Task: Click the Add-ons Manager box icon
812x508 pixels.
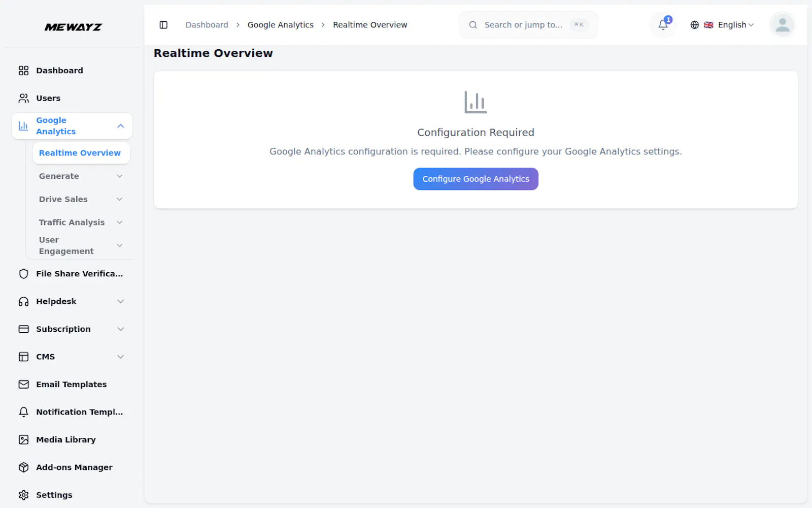Action: click(x=23, y=467)
